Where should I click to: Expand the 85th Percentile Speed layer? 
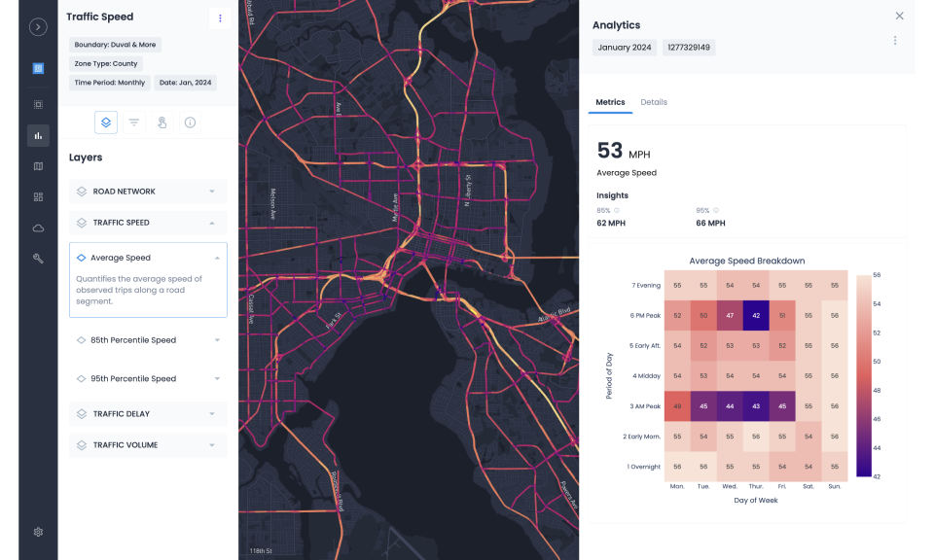tap(218, 339)
